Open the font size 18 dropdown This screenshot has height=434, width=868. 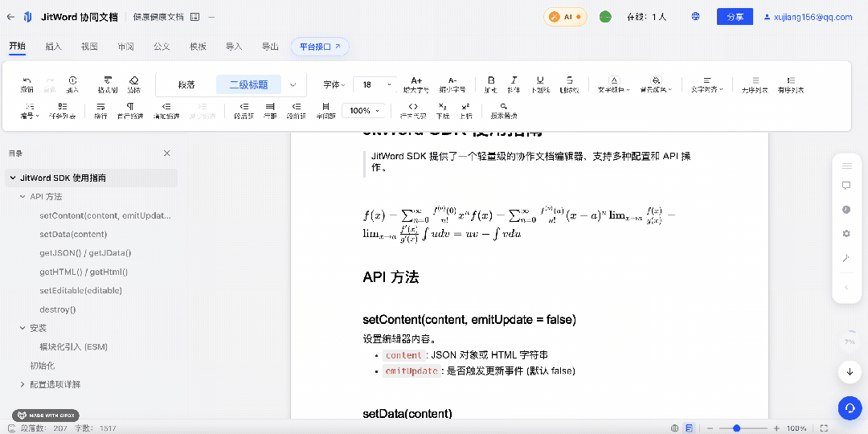375,84
